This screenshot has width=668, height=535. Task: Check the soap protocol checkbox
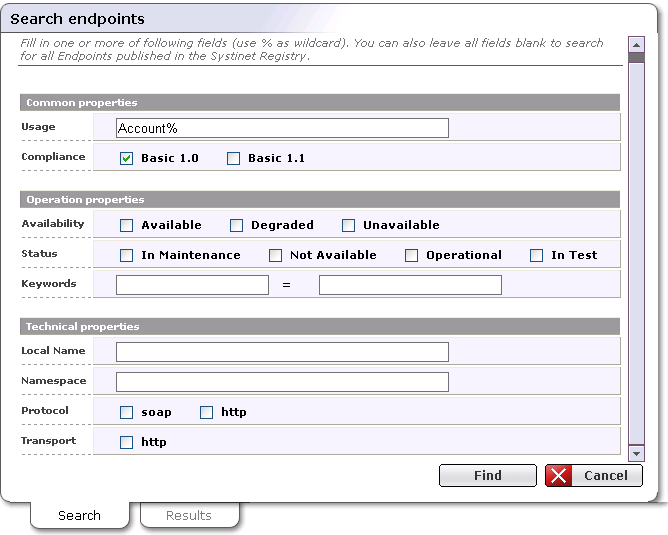[127, 412]
